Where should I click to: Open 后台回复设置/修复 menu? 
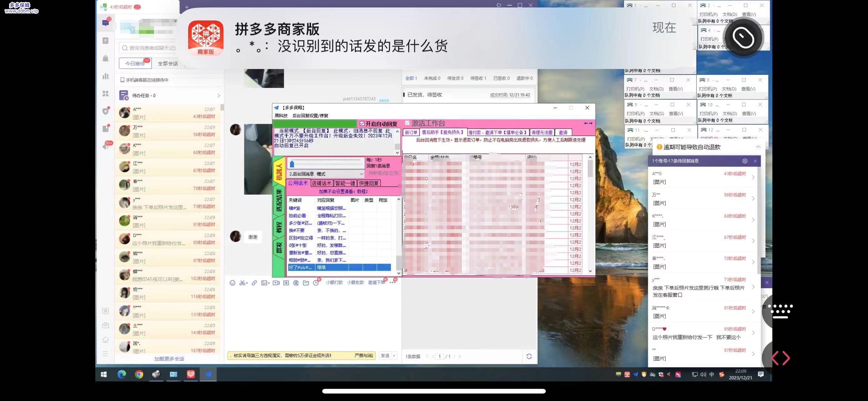click(x=310, y=116)
